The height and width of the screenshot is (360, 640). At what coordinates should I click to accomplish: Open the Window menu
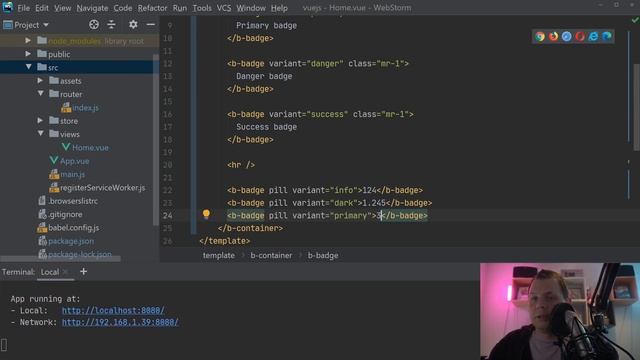(251, 8)
